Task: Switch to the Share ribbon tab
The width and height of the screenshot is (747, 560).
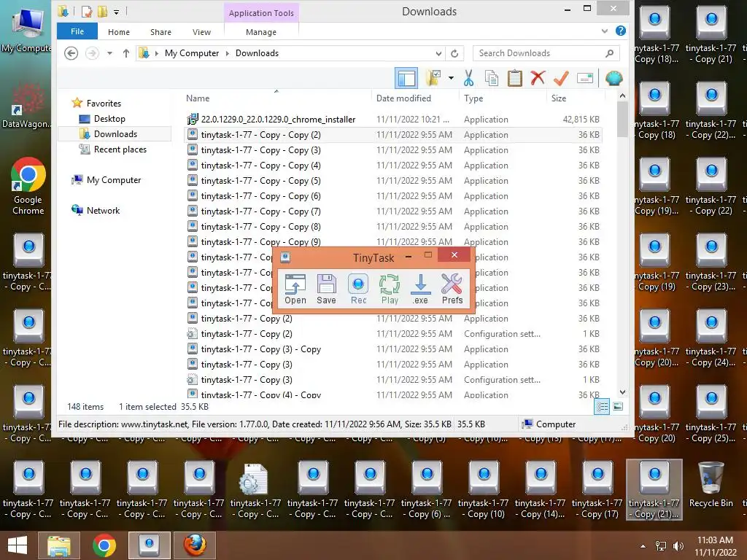Action: [x=160, y=32]
